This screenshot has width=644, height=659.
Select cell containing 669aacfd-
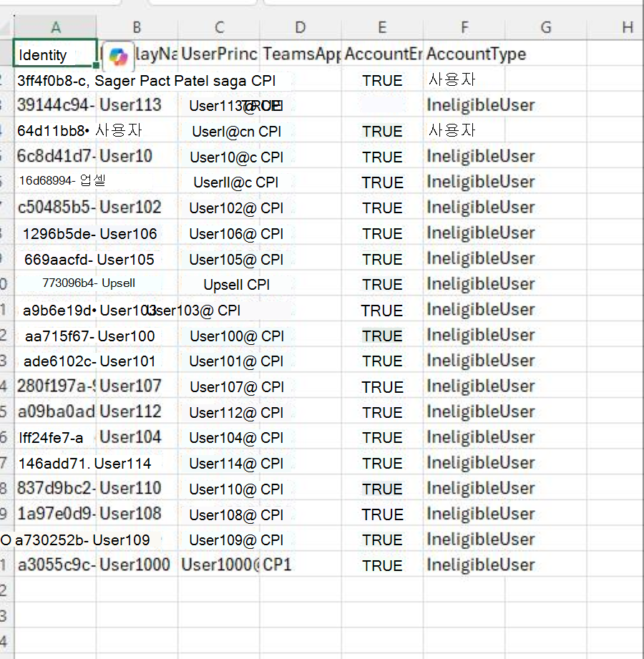point(56,259)
